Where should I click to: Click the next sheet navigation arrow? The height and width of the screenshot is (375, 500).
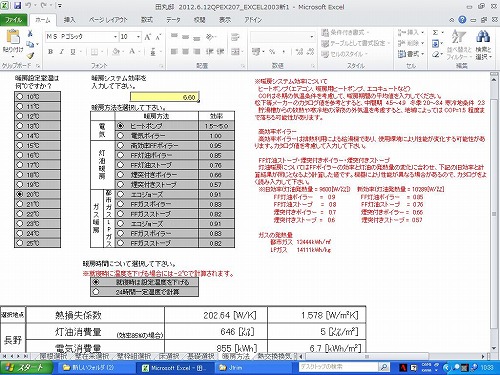[19, 356]
